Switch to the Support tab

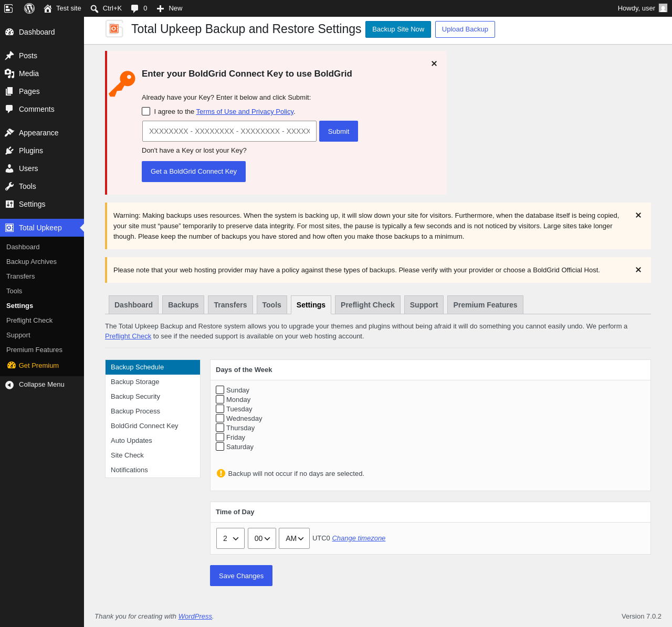tap(424, 305)
